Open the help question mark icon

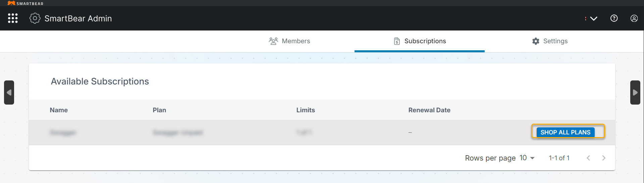(x=614, y=18)
